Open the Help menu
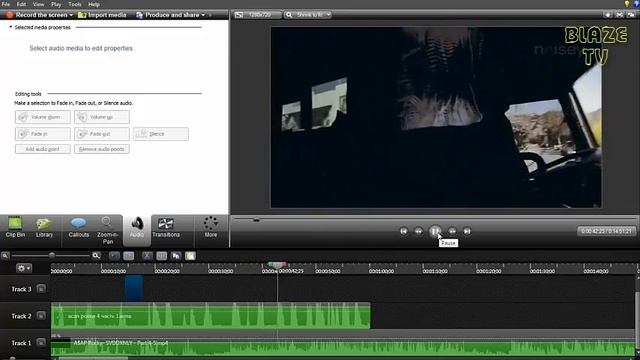 point(94,4)
